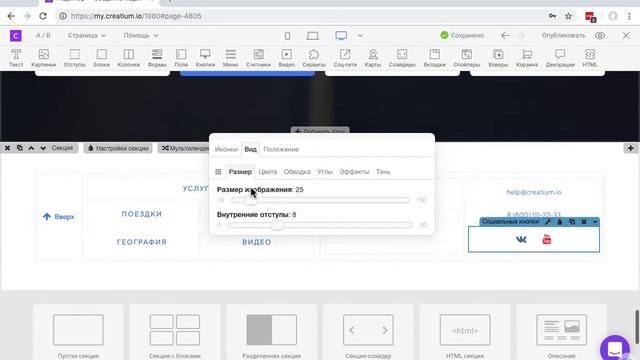Screen dimensions: 640x360
Task: Duplicate the Социальные кнопки widget
Action: coord(572,222)
